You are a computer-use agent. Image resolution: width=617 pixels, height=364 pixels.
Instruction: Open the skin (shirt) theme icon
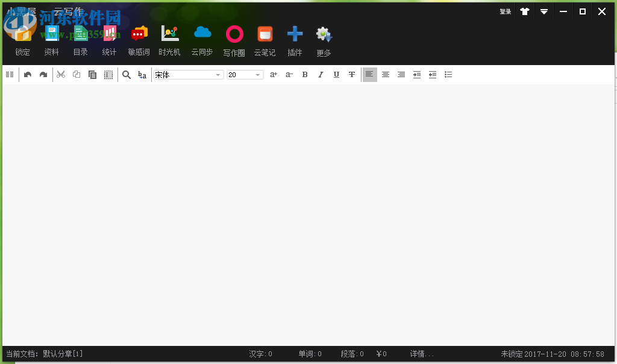[525, 11]
